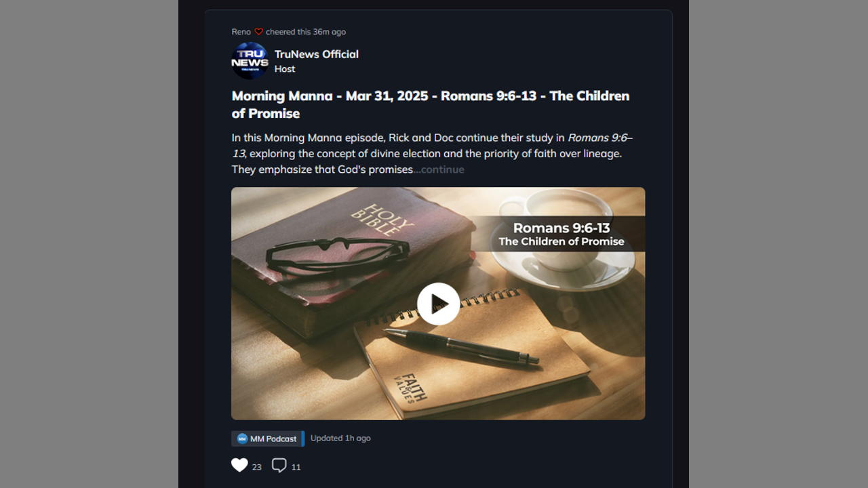Click the Romans 9:6-13 banner on thumbnail

tap(561, 234)
